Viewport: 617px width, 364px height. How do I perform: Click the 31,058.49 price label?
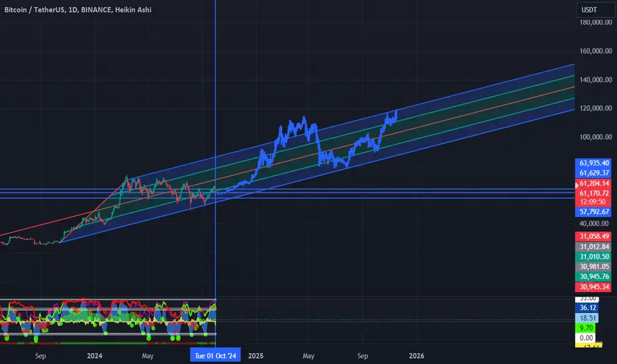593,236
